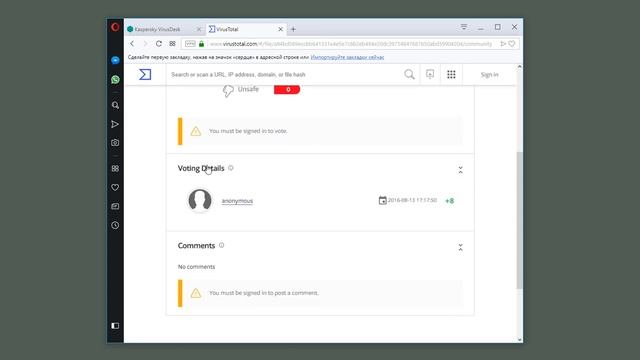Screen dimensions: 640x360
Task: Open Opera main menu logo
Action: (x=115, y=27)
